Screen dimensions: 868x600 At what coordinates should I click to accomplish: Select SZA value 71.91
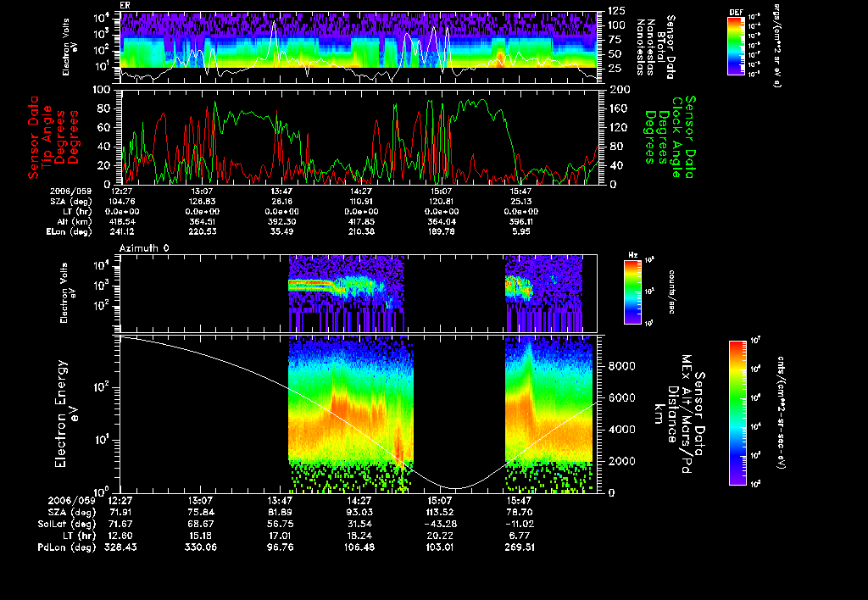point(120,513)
